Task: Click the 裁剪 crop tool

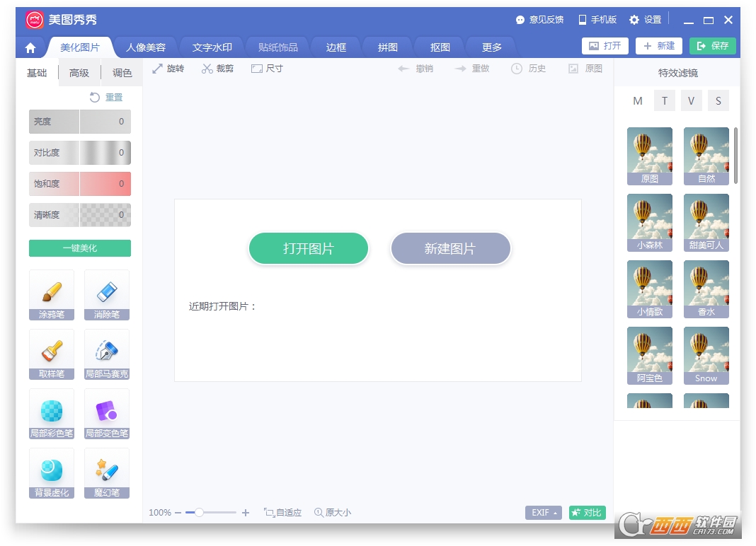Action: [217, 69]
